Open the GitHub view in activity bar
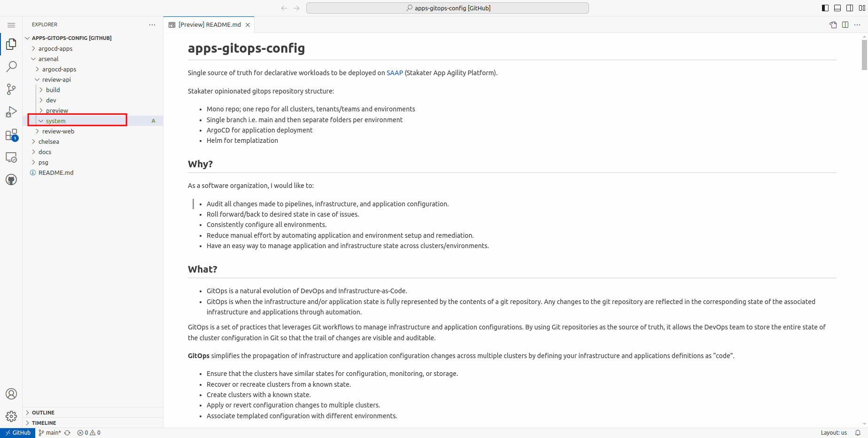 (x=11, y=180)
